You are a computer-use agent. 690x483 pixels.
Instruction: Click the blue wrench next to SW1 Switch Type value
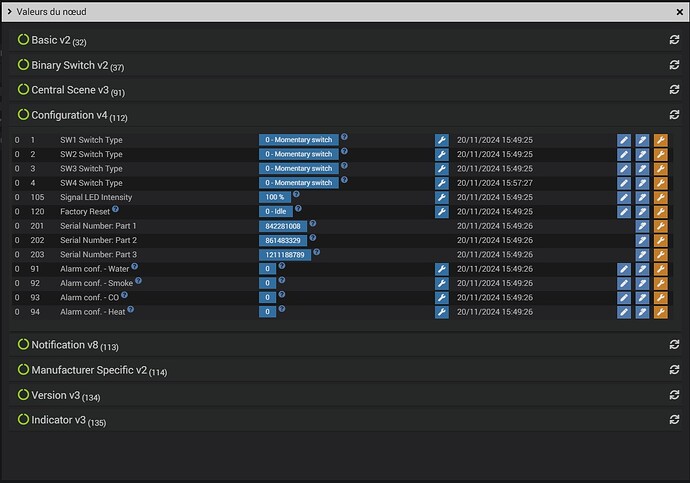point(442,140)
